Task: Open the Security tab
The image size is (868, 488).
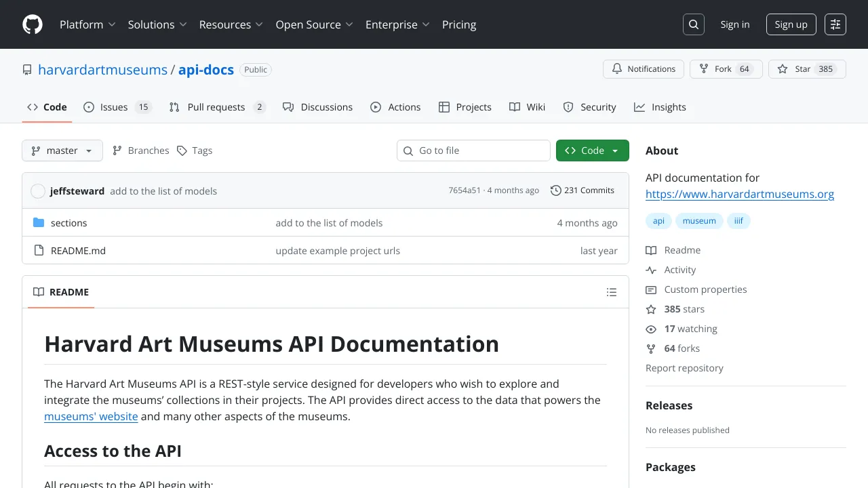Action: [x=589, y=107]
